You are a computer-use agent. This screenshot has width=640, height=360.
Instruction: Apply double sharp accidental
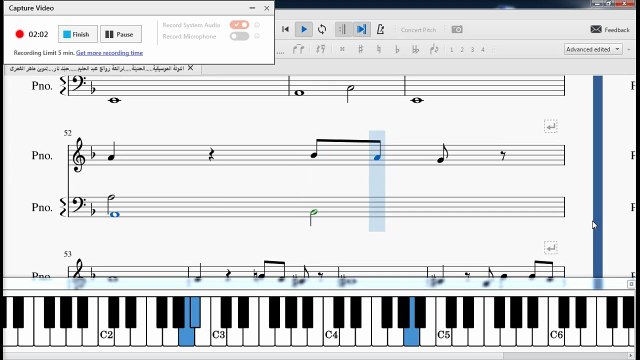click(x=342, y=49)
